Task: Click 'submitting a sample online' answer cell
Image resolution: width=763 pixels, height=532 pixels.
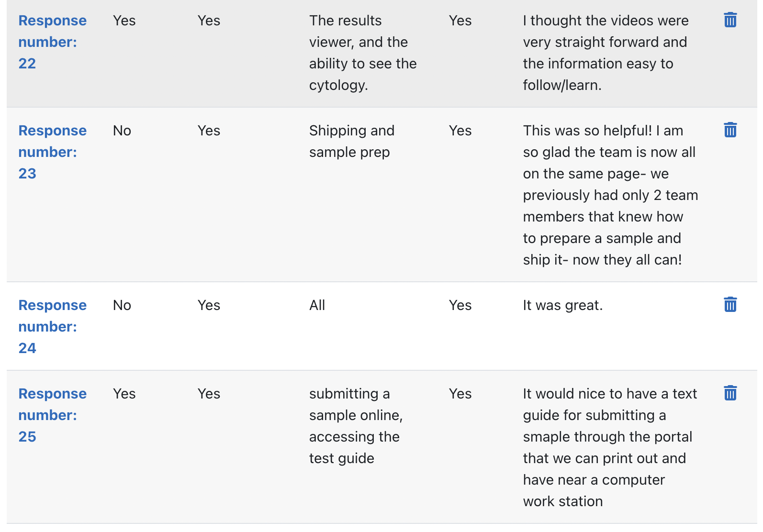Action: coord(356,426)
